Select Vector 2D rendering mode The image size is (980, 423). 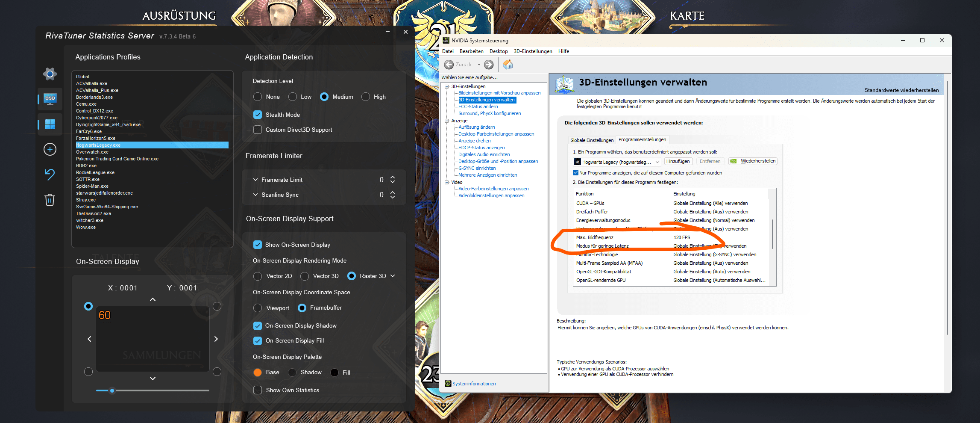pos(258,276)
